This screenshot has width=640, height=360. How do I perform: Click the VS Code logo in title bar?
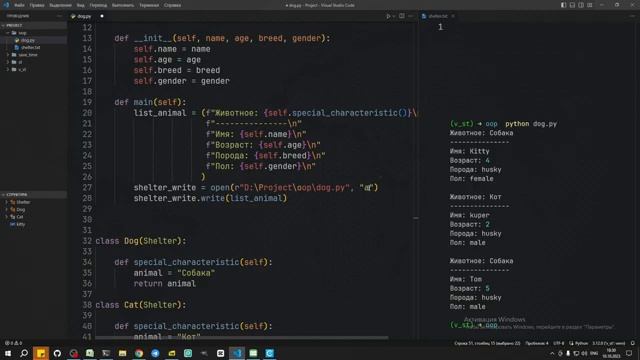click(x=6, y=5)
